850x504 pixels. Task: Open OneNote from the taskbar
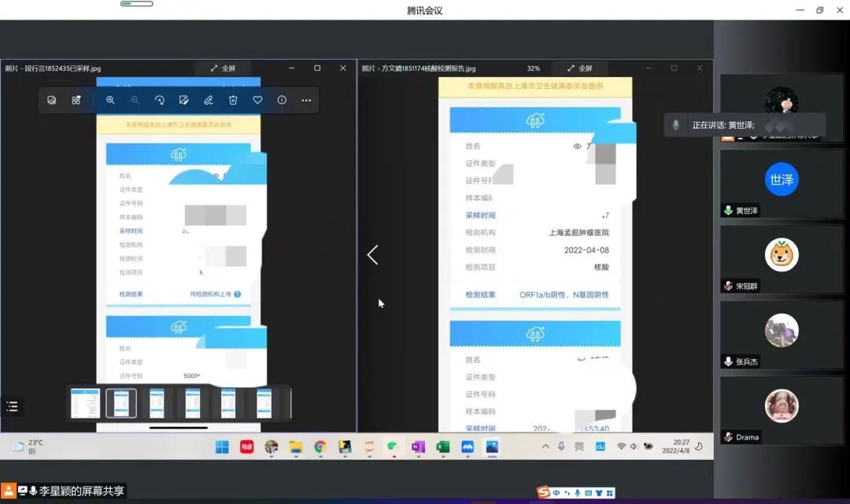point(418,447)
